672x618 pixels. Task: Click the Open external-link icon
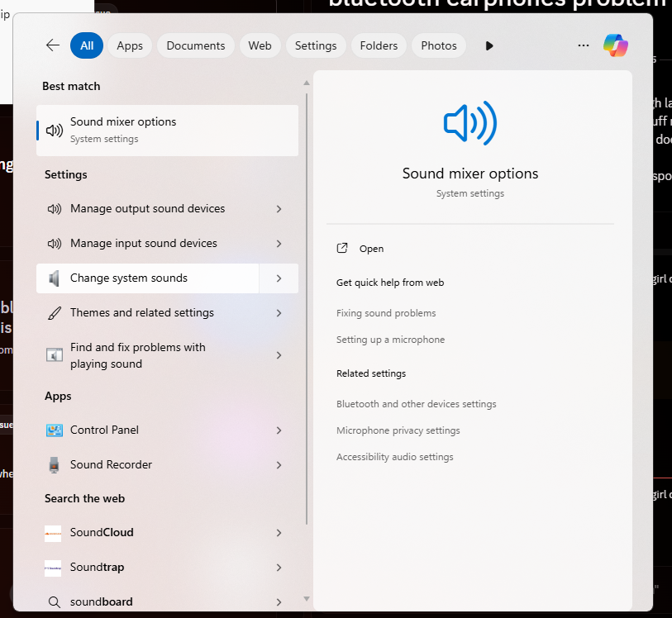[342, 248]
